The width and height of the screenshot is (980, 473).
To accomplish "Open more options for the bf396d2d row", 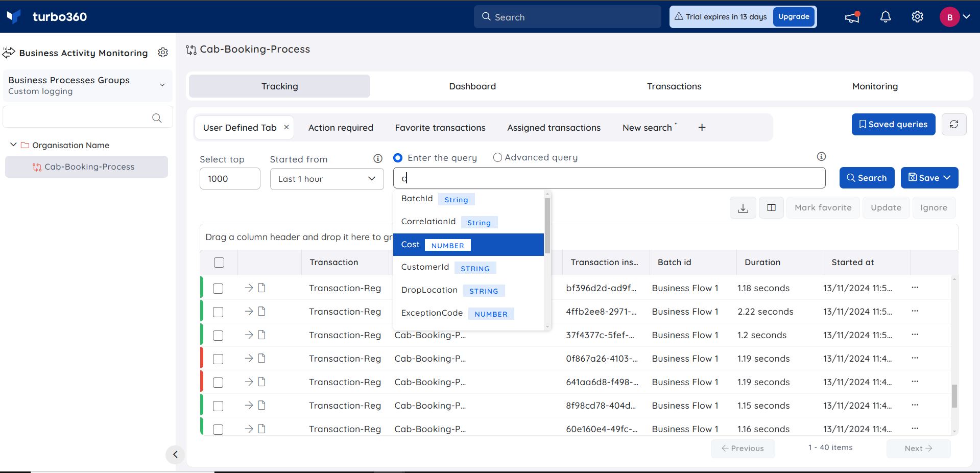I will 915,288.
